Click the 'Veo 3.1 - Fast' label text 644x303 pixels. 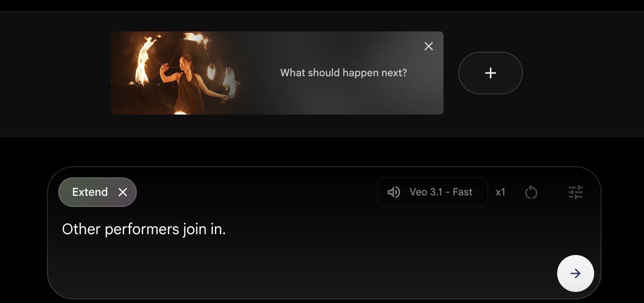click(x=441, y=192)
